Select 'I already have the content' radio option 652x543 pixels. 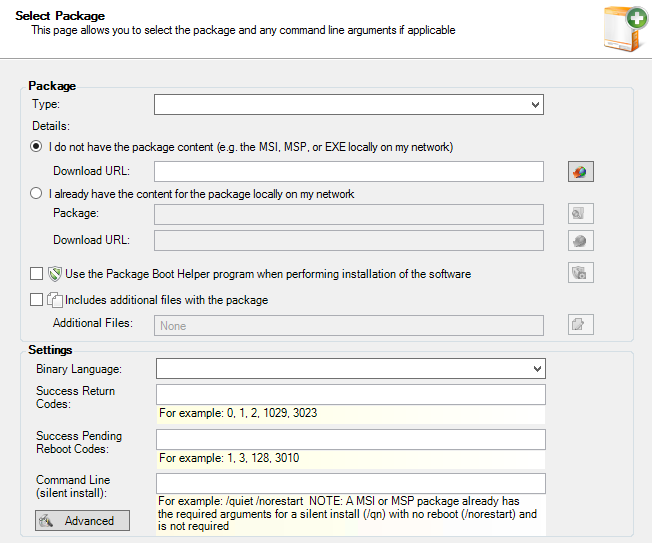point(37,194)
